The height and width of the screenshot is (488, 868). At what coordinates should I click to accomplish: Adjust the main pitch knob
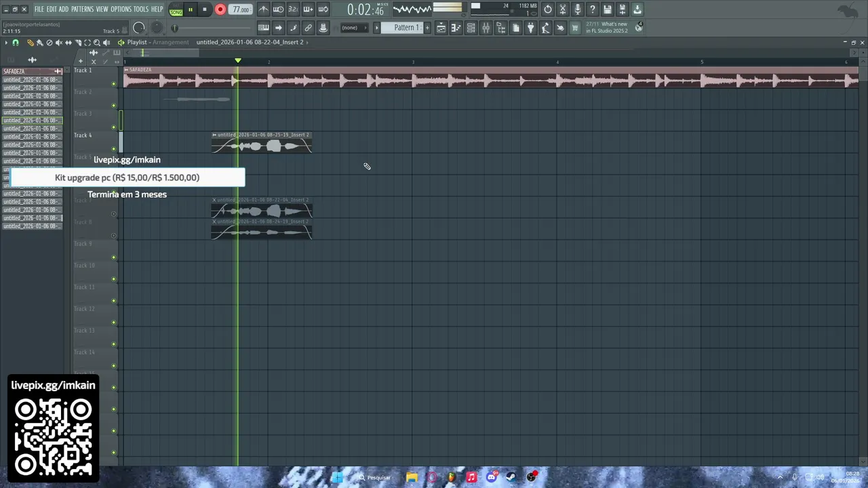click(157, 28)
